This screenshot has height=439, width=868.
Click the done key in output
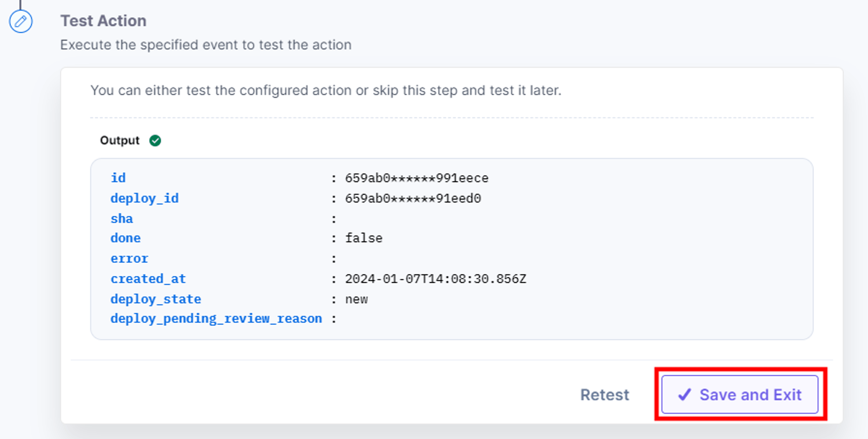pos(126,238)
